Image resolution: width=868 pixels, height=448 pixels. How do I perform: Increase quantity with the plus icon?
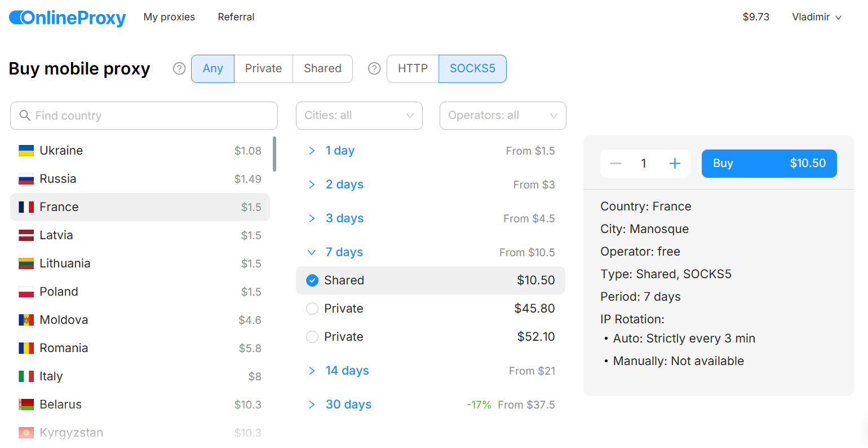[675, 164]
